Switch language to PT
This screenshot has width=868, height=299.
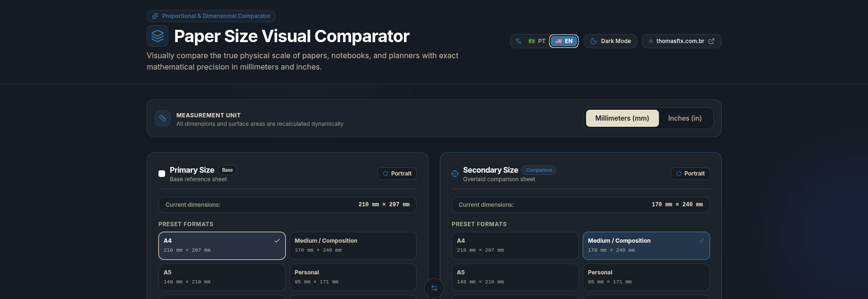pos(537,41)
